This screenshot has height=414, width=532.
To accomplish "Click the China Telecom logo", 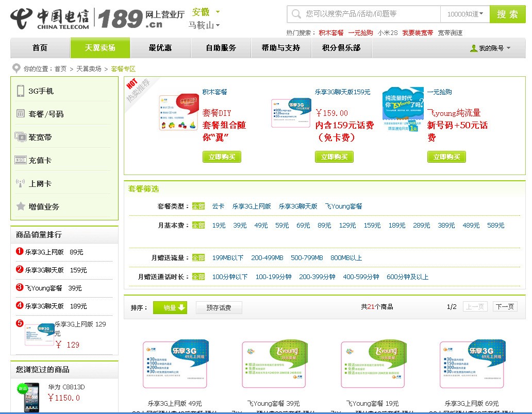I will point(50,19).
